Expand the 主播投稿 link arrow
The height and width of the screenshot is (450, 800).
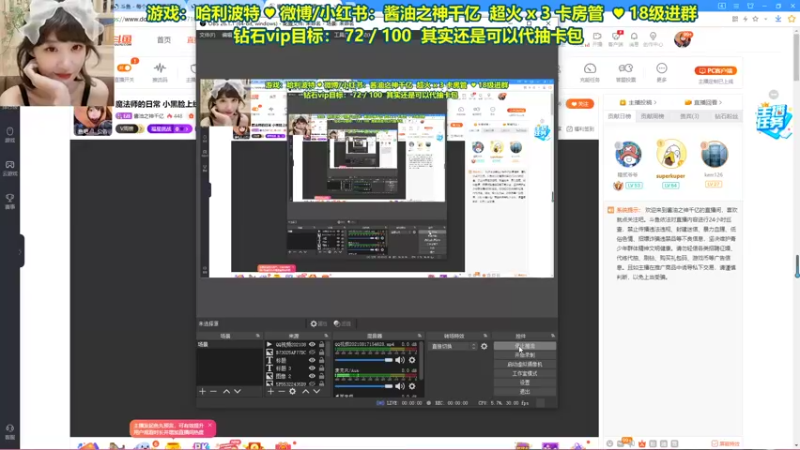(x=655, y=103)
